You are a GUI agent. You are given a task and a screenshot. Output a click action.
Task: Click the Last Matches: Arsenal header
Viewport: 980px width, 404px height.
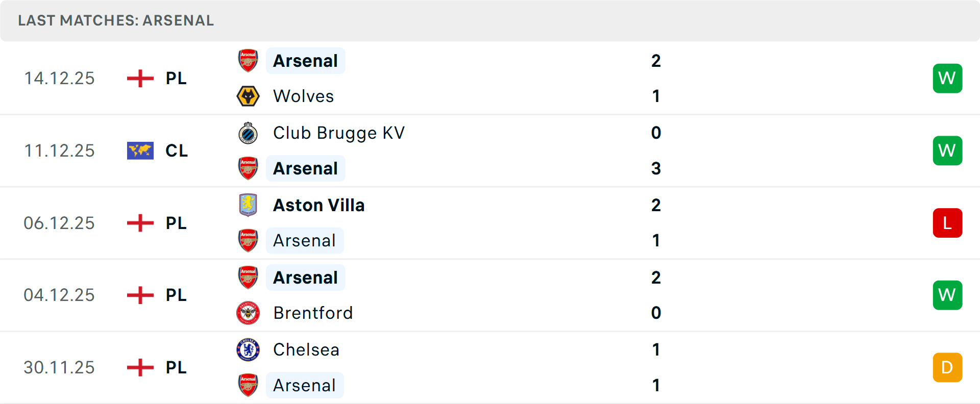116,20
